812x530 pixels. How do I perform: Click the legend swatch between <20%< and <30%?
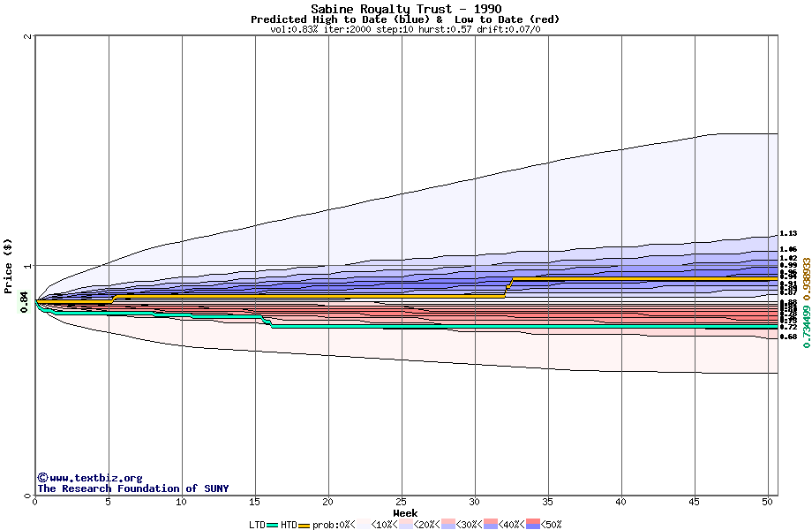[448, 524]
